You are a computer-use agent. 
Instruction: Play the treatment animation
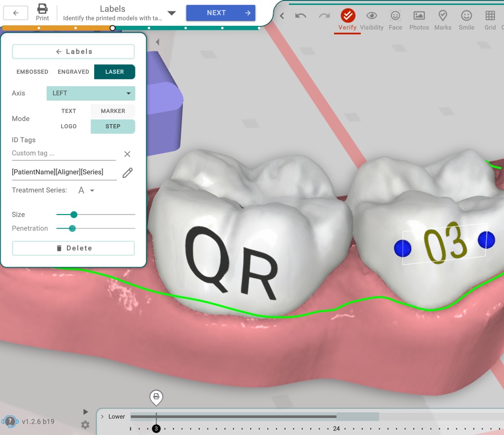click(x=86, y=412)
